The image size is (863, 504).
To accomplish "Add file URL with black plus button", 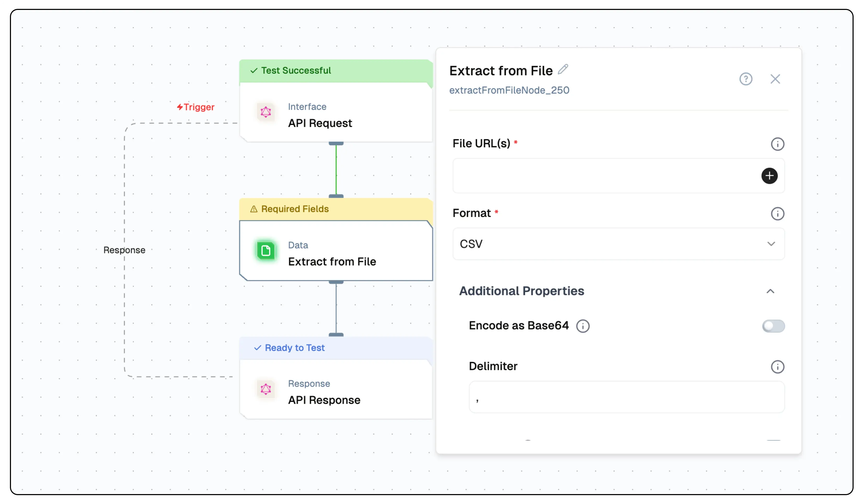I will [769, 176].
